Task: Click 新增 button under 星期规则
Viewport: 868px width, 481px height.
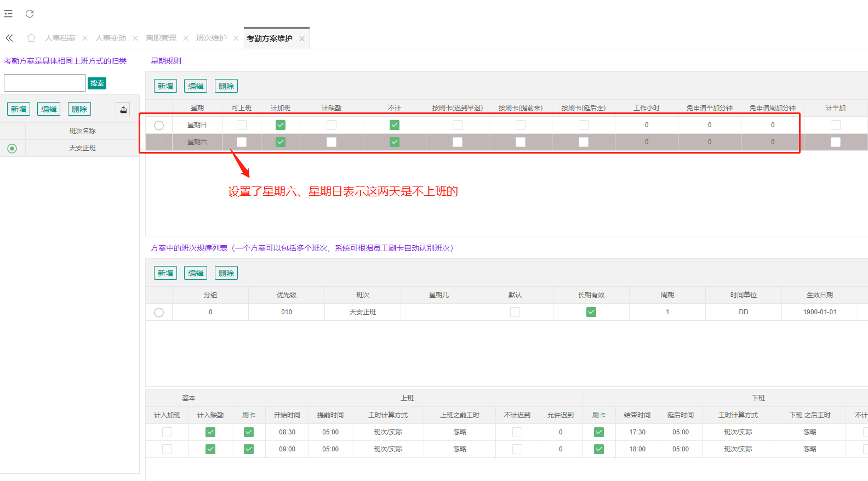Action: (x=165, y=86)
